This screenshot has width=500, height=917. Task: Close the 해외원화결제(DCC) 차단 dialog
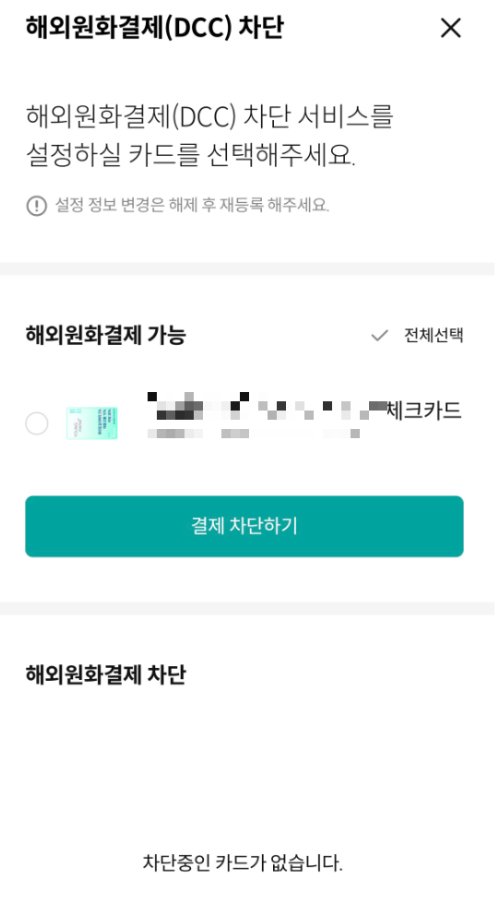tap(450, 27)
